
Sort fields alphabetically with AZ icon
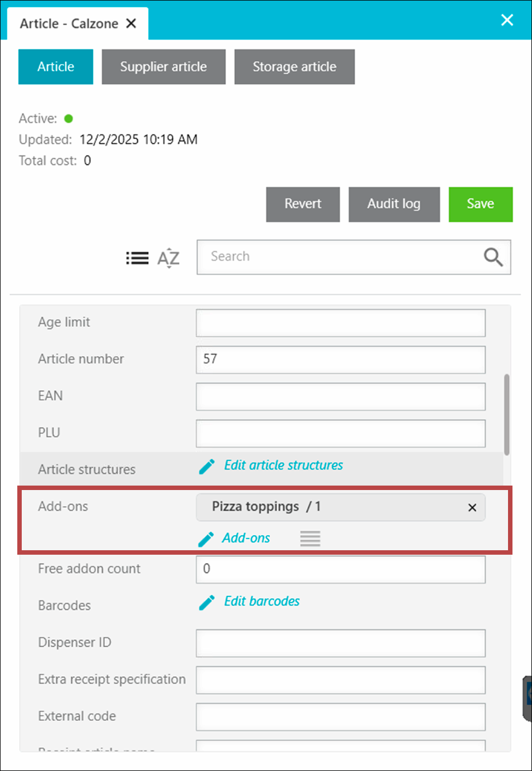(168, 258)
